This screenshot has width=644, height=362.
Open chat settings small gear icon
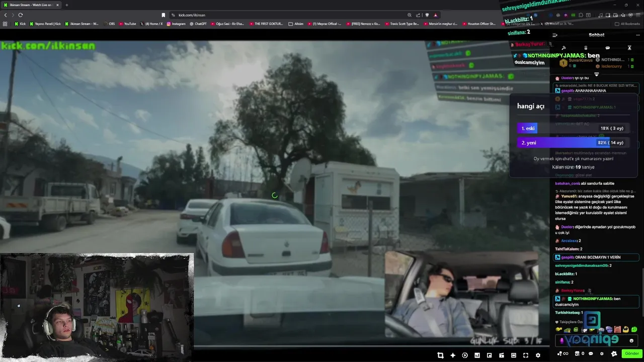coord(602,354)
